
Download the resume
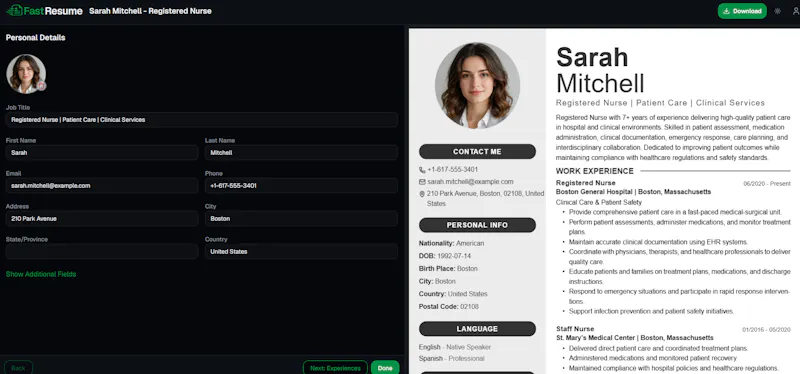coord(742,11)
